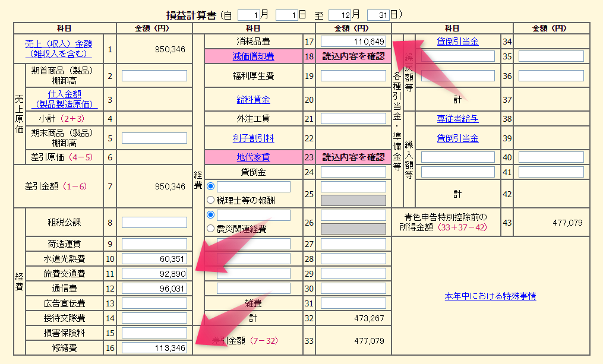Click the start day field showing 1日
The height and width of the screenshot is (364, 603).
[x=287, y=15]
